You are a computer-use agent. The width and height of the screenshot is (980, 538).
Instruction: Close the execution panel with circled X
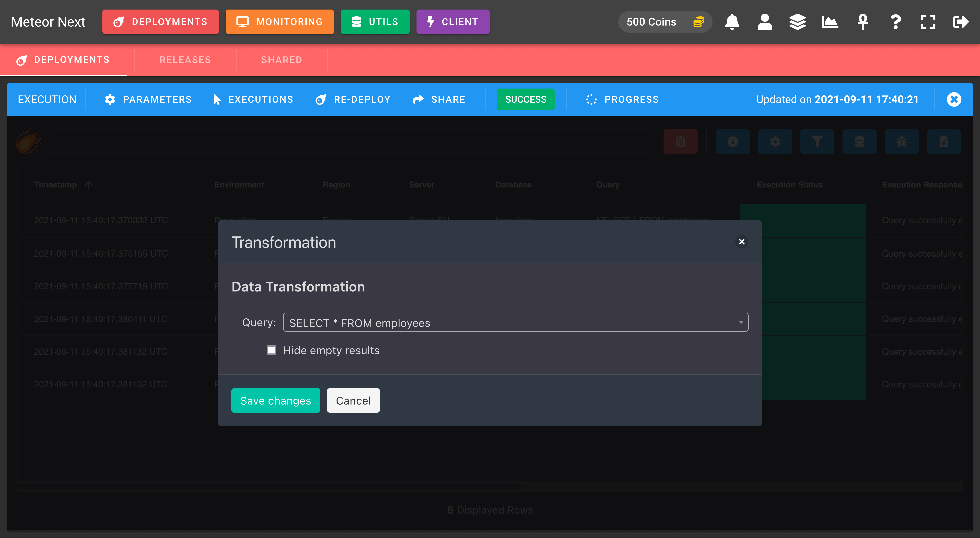click(x=954, y=99)
